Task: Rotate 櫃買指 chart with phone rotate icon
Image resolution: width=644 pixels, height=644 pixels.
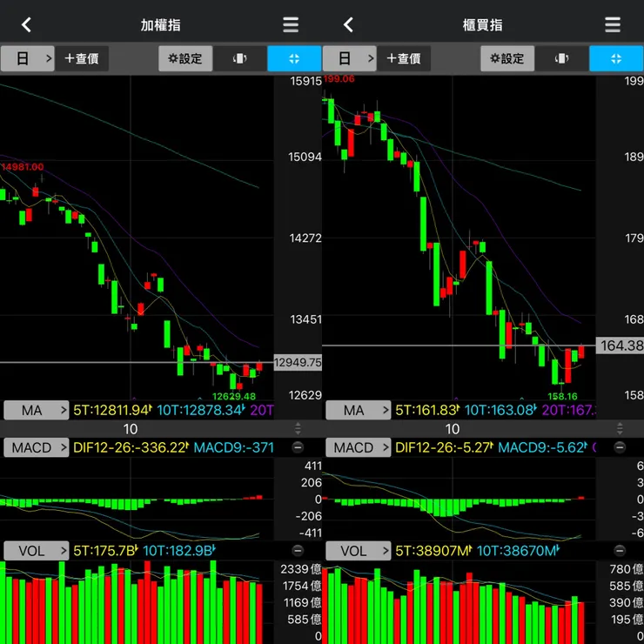Action: pyautogui.click(x=562, y=58)
